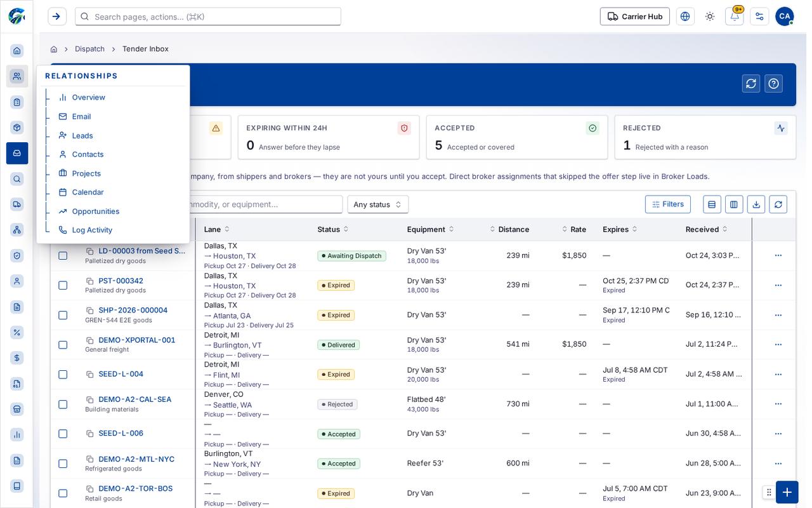The height and width of the screenshot is (508, 812).
Task: Sort by the Expires column header
Action: tap(620, 229)
